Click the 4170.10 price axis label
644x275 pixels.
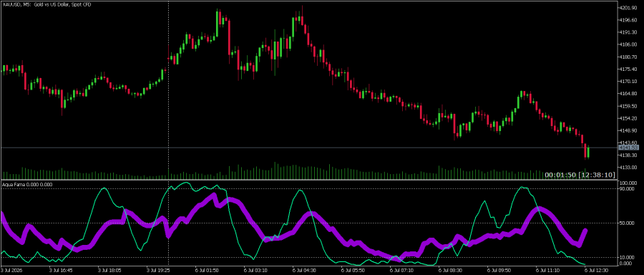[629, 82]
